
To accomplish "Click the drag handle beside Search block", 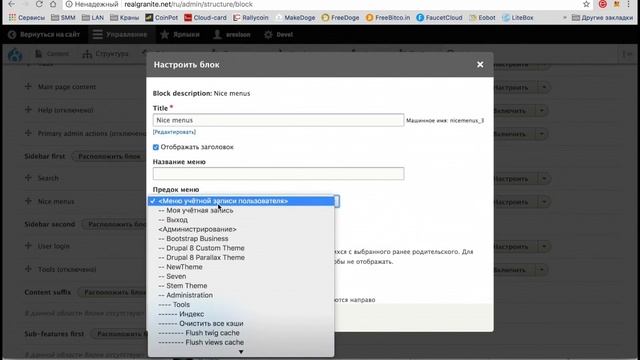I will (x=28, y=178).
